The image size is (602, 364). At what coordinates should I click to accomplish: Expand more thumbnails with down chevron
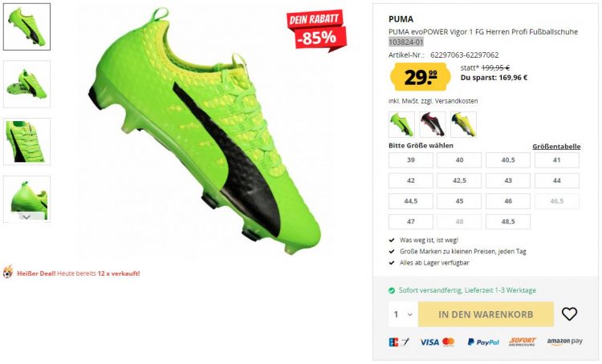tap(26, 217)
